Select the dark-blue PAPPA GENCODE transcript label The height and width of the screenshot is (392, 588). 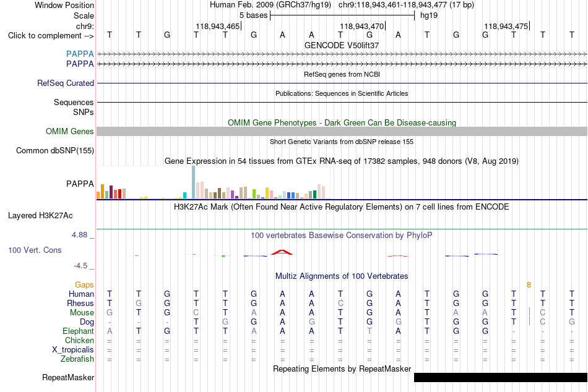(80, 64)
